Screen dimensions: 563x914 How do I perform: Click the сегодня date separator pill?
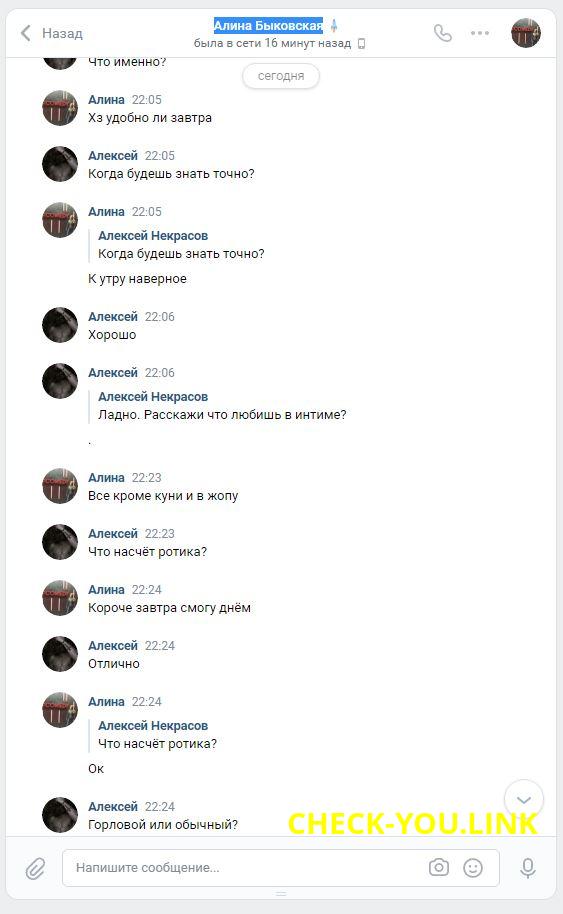tap(281, 76)
